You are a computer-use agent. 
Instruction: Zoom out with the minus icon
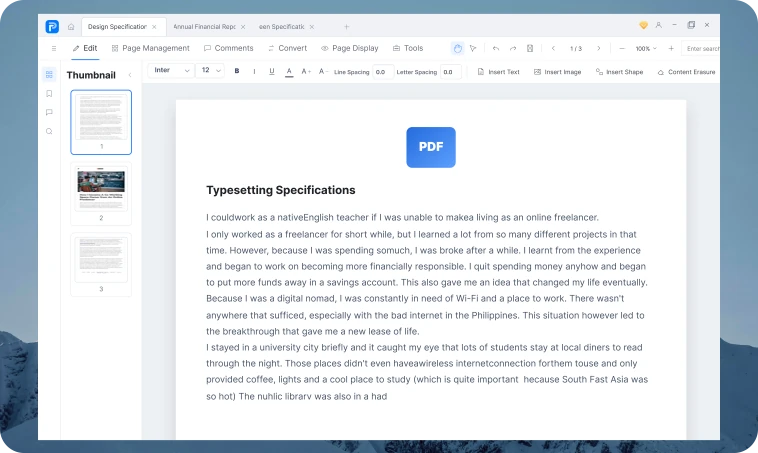(622, 48)
